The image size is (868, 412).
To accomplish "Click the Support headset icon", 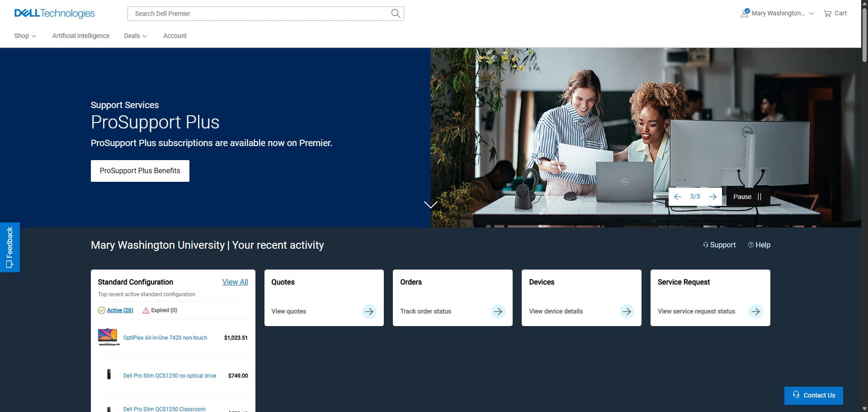I will pos(706,245).
